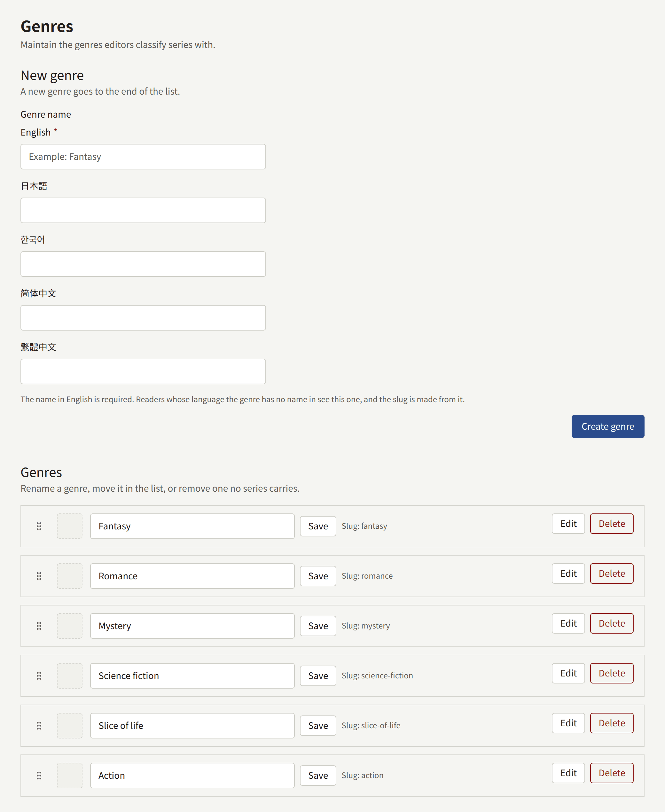Save the Action genre name
Viewport: 665px width, 812px height.
pos(318,776)
